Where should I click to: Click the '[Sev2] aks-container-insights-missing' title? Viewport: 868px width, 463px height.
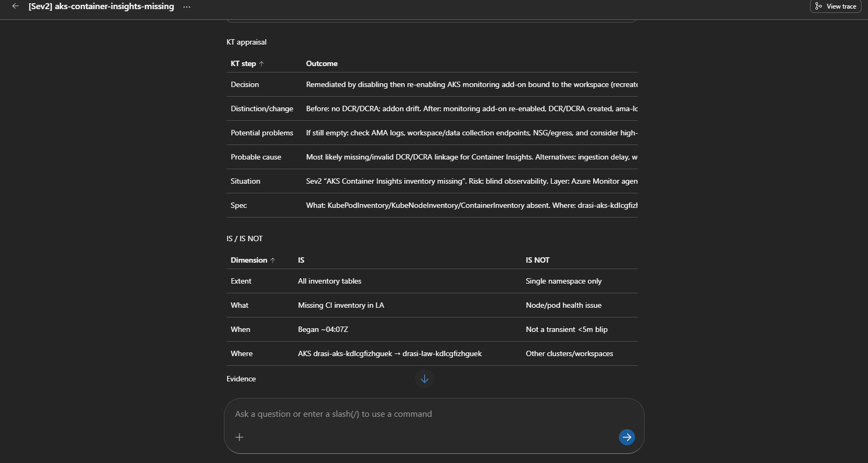tap(101, 6)
